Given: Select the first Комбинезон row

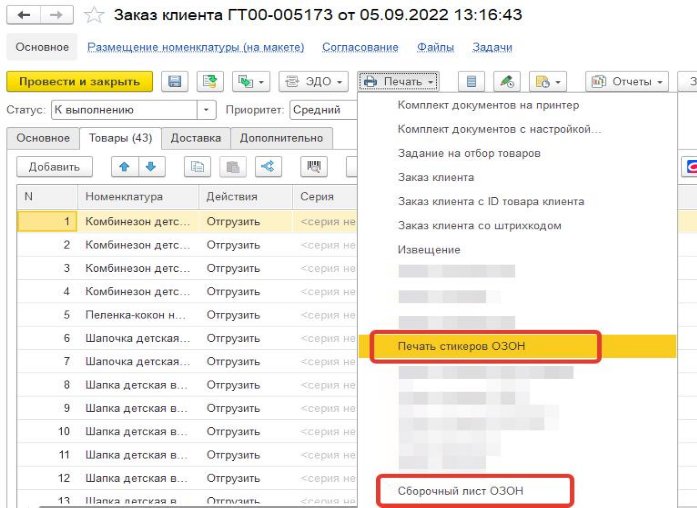Looking at the screenshot, I should [x=136, y=221].
